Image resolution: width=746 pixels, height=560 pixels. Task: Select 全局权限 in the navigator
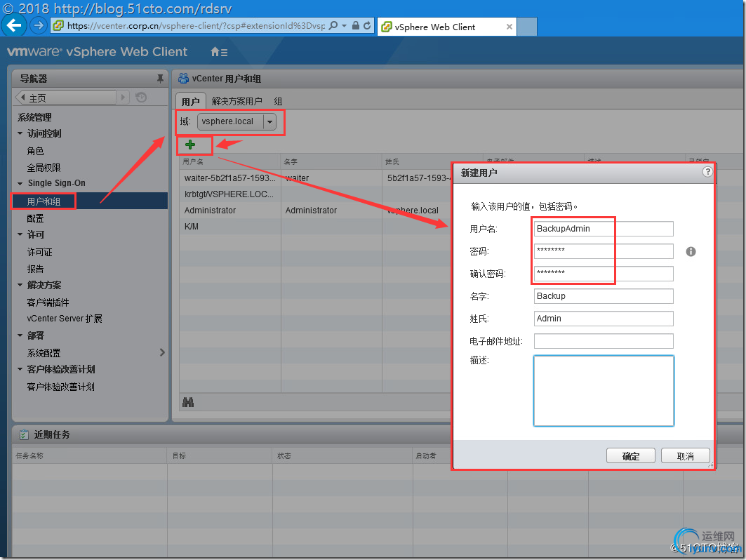(44, 168)
